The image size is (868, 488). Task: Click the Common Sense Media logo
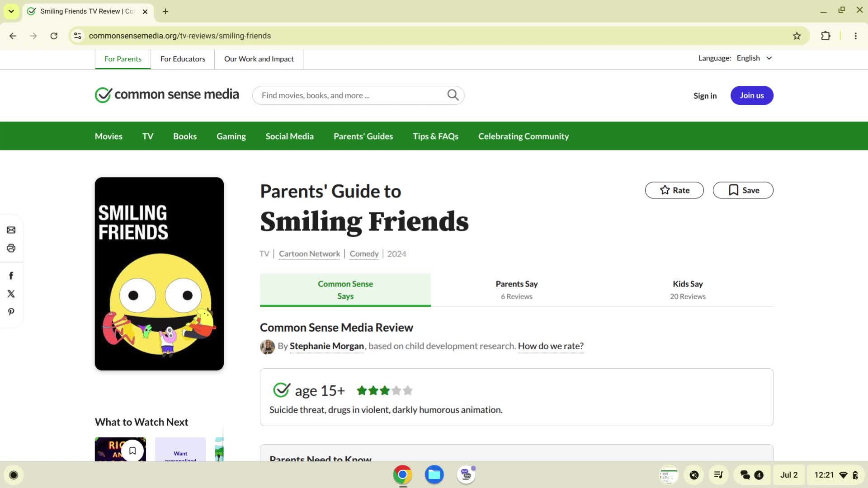(x=167, y=95)
